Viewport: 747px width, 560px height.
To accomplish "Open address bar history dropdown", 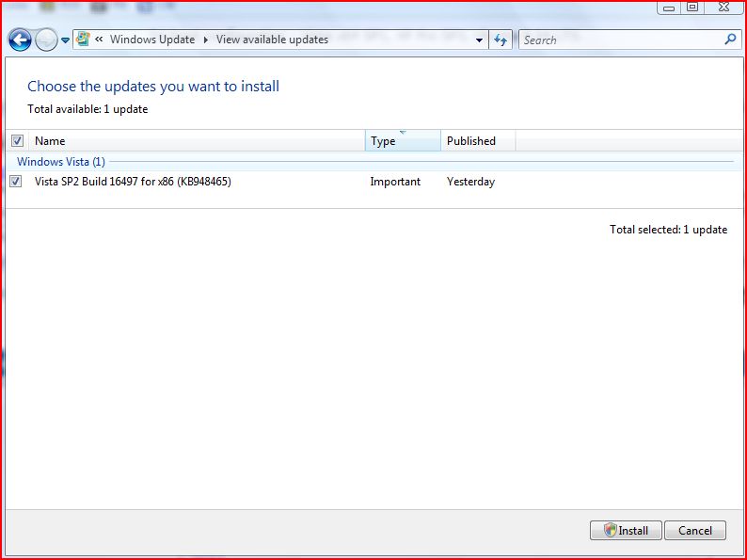I will coord(479,40).
